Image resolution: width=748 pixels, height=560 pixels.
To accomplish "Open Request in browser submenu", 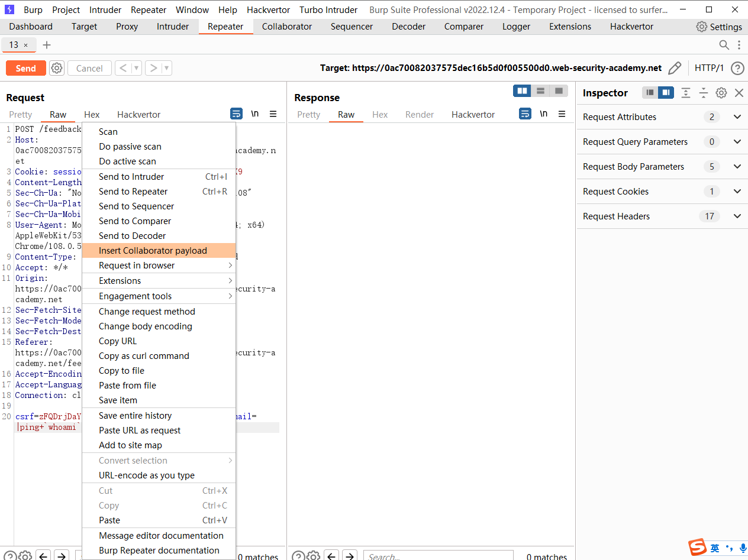I will point(159,266).
